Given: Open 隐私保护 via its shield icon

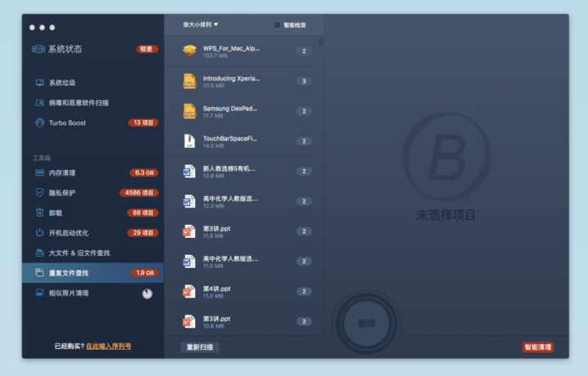Looking at the screenshot, I should coord(39,193).
